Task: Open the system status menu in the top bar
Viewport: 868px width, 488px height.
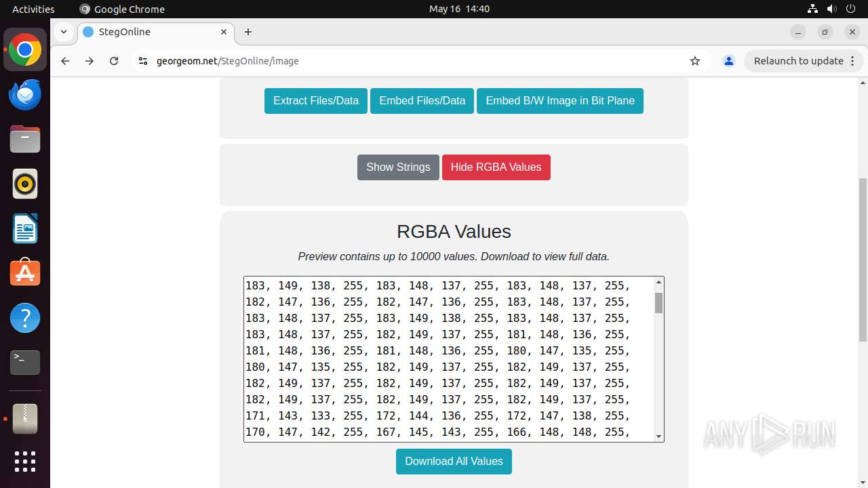Action: click(832, 9)
